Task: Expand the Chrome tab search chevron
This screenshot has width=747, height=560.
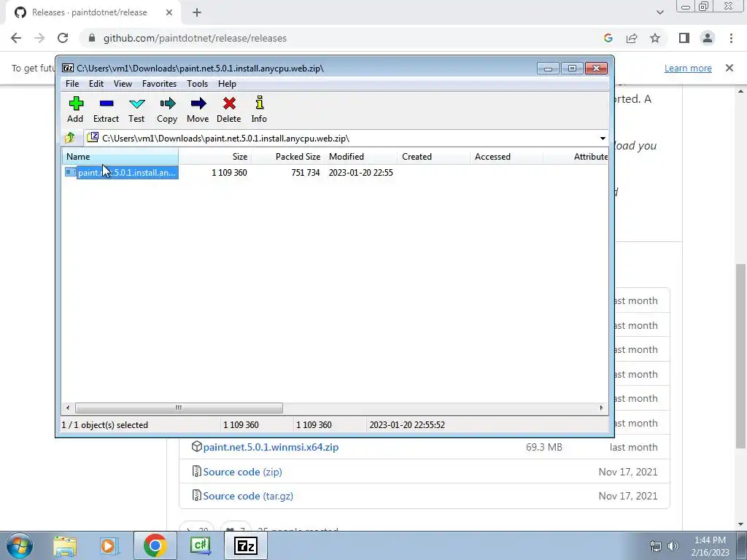Action: [659, 12]
